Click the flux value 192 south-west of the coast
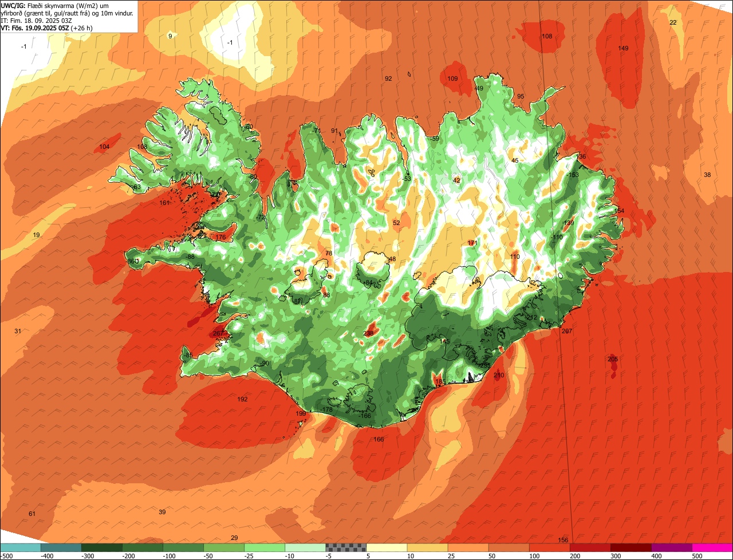This screenshot has width=733, height=560. 242,399
